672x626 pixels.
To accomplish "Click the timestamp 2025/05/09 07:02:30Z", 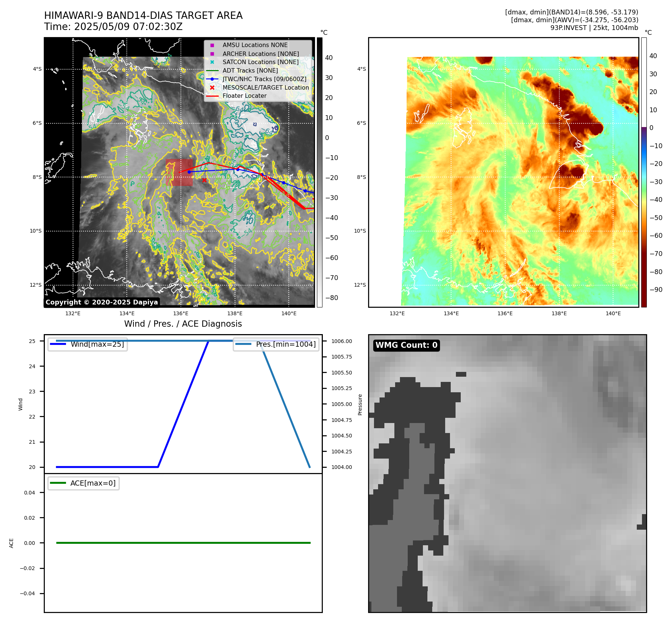I will tap(128, 27).
